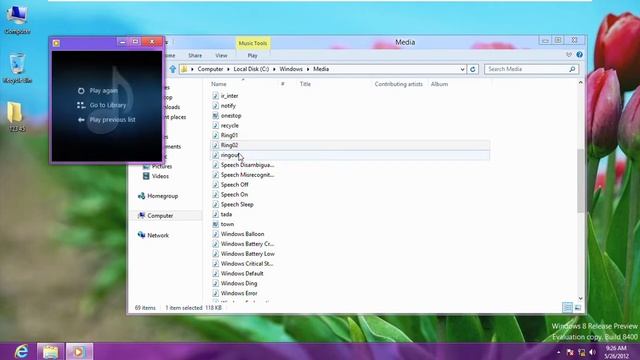Click icon of Speech Misrecognition file
This screenshot has height=360, width=640.
(x=216, y=175)
